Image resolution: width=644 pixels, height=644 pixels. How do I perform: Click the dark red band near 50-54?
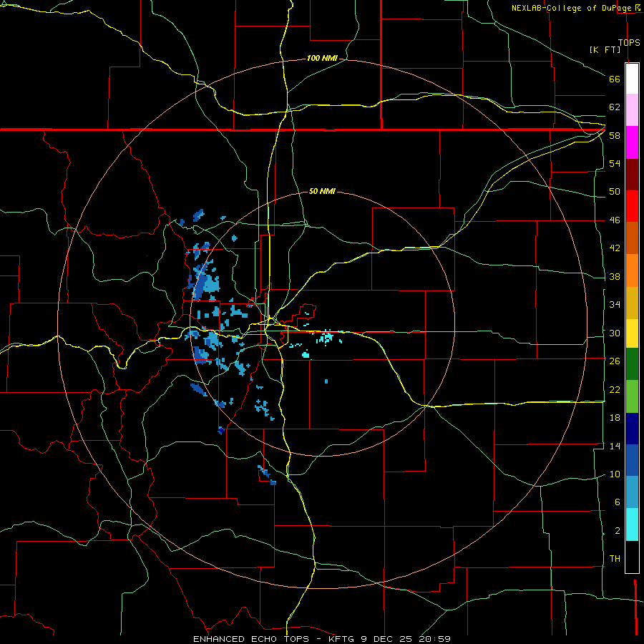(x=632, y=174)
